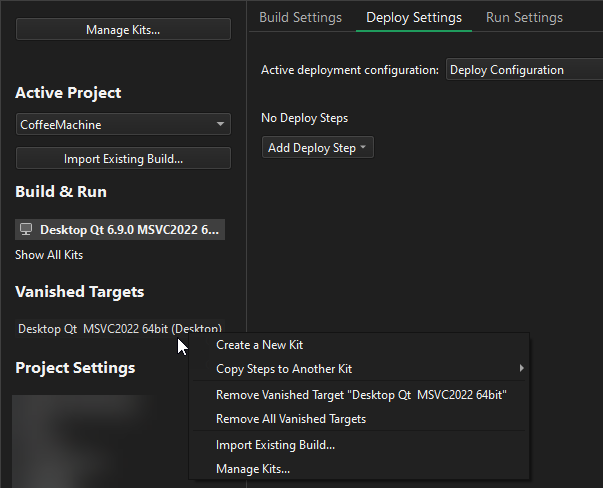The width and height of the screenshot is (603, 488).
Task: Select the Deploy Settings tab
Action: [x=413, y=17]
